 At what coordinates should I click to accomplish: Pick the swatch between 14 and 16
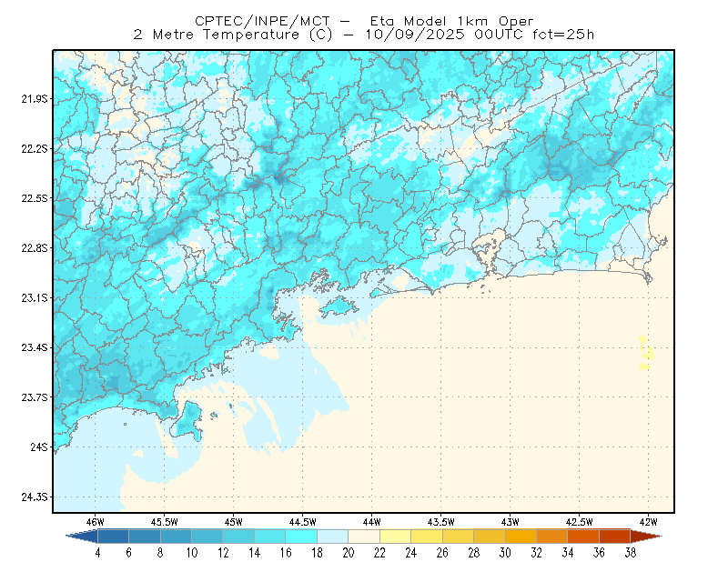[x=270, y=536]
